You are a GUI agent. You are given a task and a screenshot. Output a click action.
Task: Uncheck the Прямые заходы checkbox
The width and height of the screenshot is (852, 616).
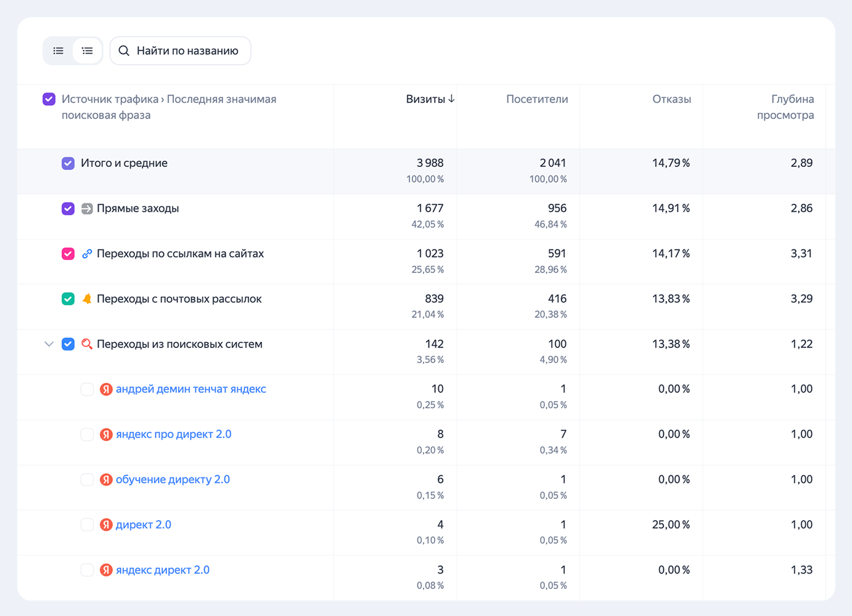point(68,209)
